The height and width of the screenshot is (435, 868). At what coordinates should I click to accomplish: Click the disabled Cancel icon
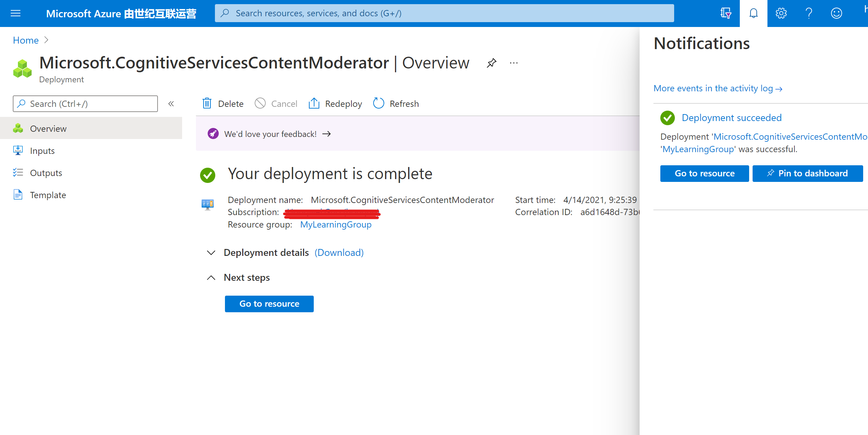[260, 103]
